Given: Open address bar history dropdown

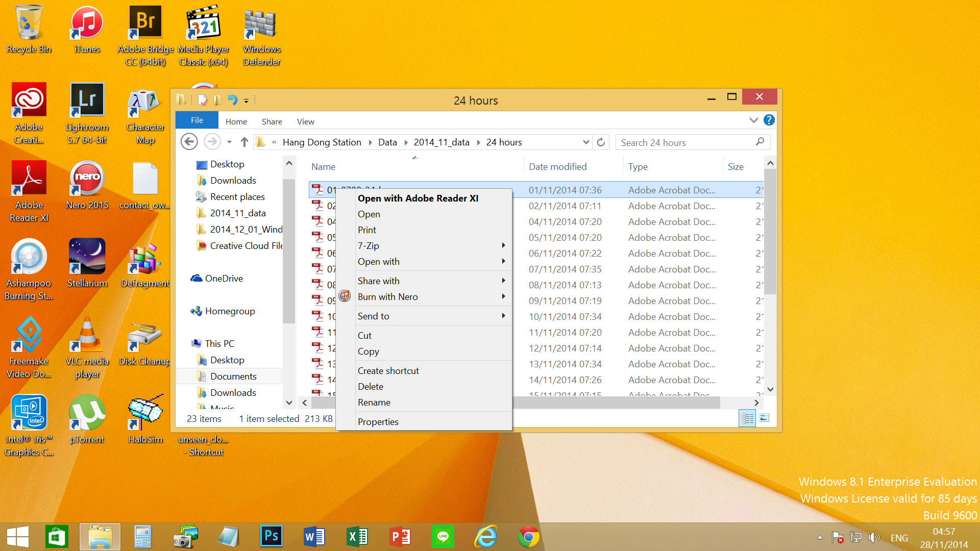Looking at the screenshot, I should point(586,142).
